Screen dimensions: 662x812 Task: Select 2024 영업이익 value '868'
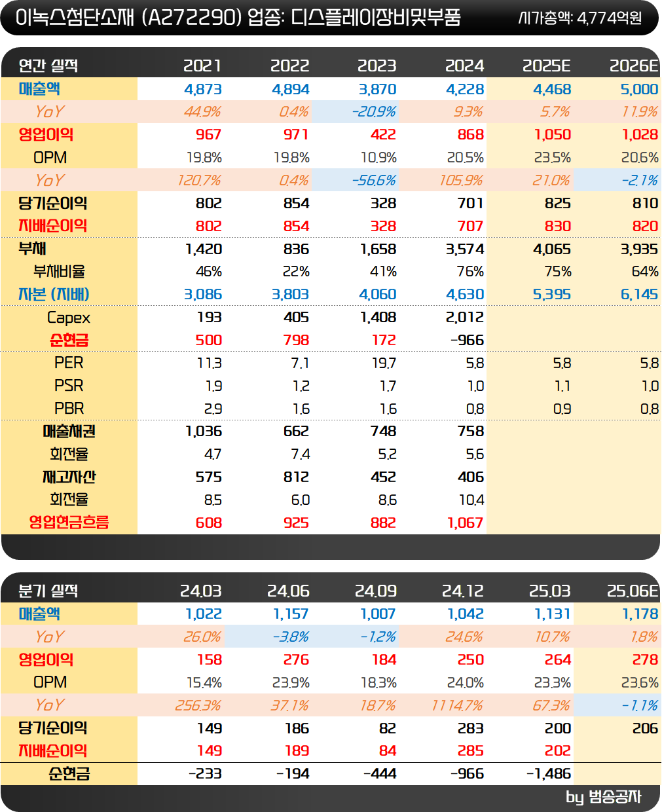click(471, 134)
